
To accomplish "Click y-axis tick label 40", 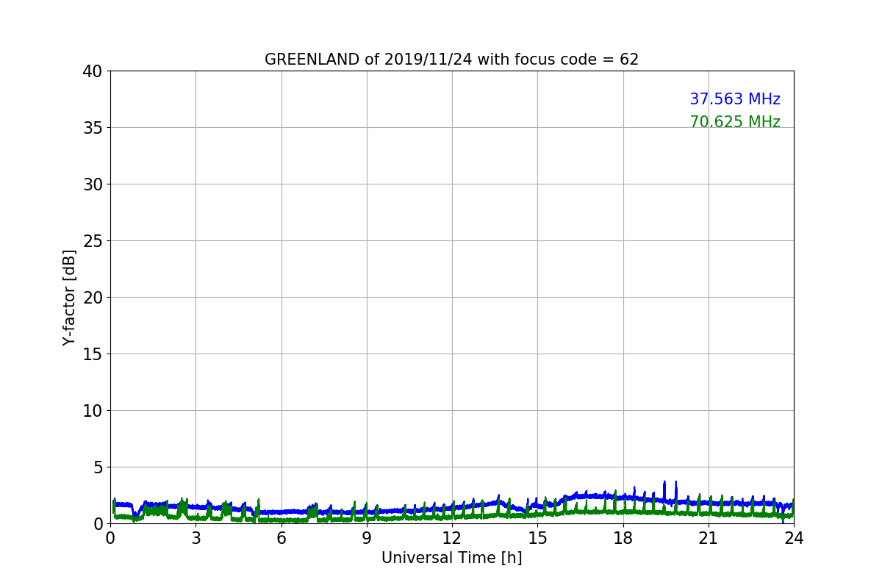I will [92, 71].
